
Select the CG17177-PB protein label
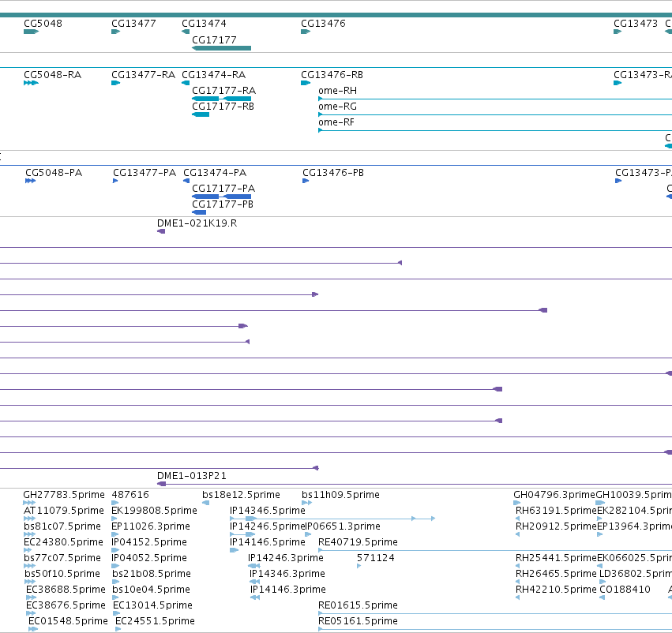pyautogui.click(x=223, y=204)
